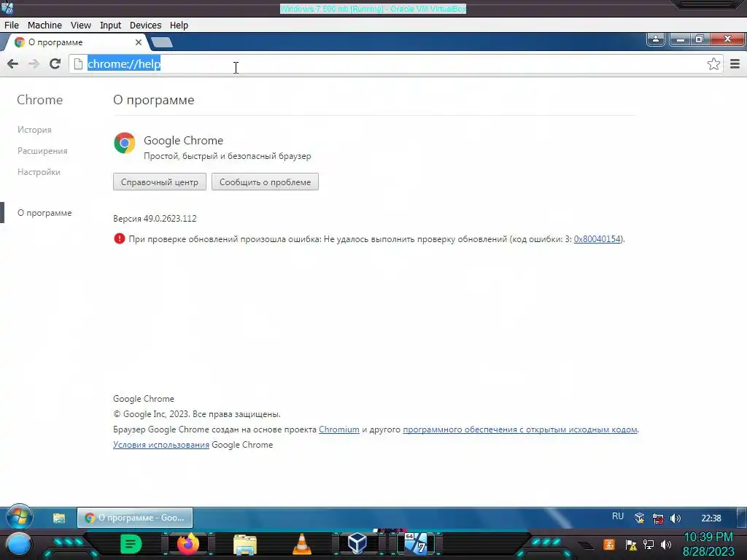Click the host volume speaker icon
Screen dimensions: 747x560
click(x=666, y=544)
